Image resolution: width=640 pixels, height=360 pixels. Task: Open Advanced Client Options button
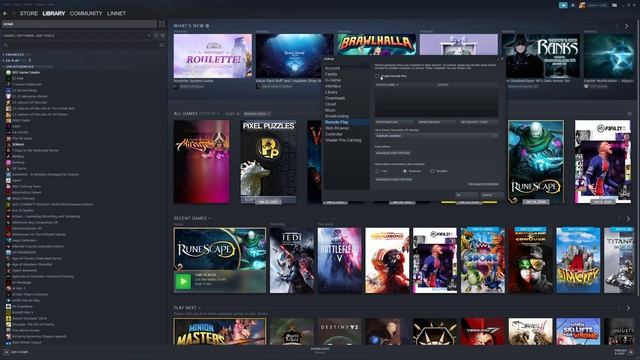393,180
